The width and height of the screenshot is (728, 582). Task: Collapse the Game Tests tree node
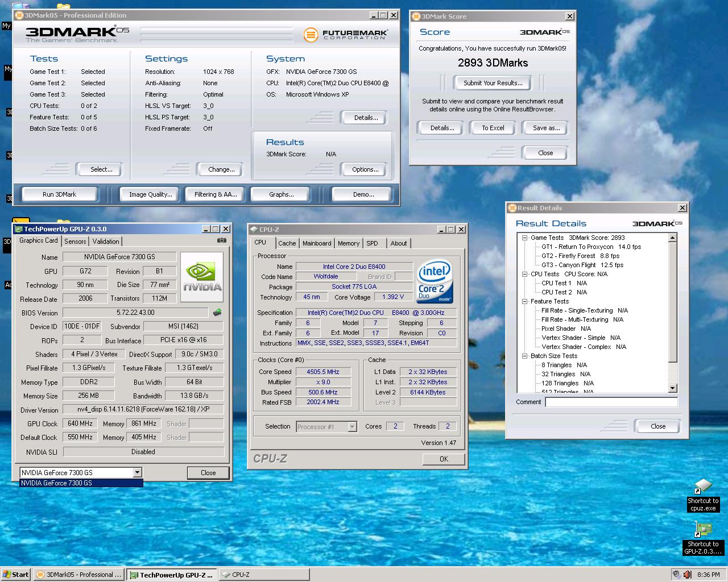[524, 238]
